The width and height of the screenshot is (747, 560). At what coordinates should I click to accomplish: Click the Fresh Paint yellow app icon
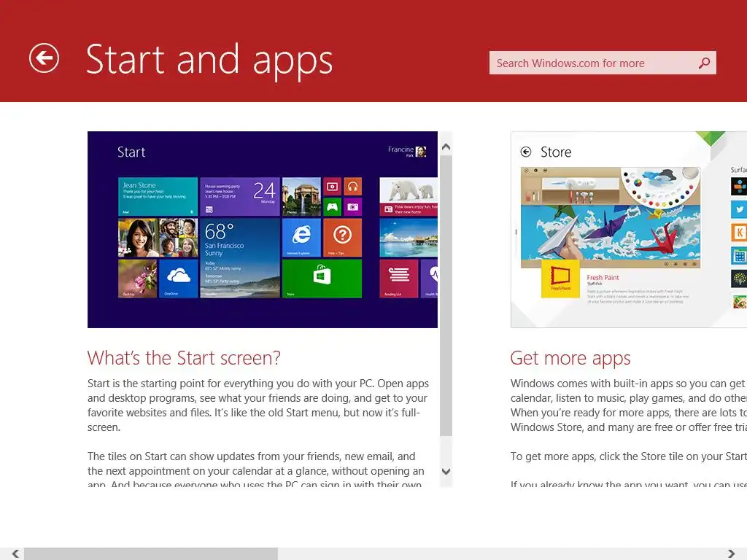coord(560,279)
